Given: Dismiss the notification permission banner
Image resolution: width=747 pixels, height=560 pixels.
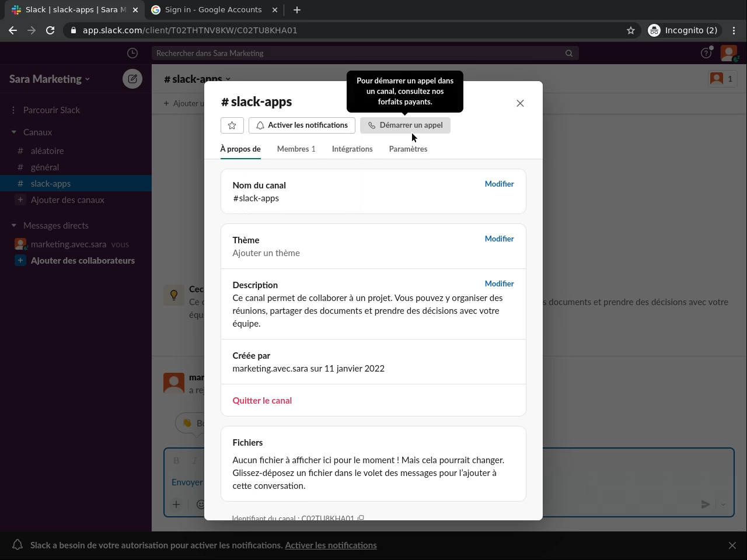Looking at the screenshot, I should coord(732,545).
